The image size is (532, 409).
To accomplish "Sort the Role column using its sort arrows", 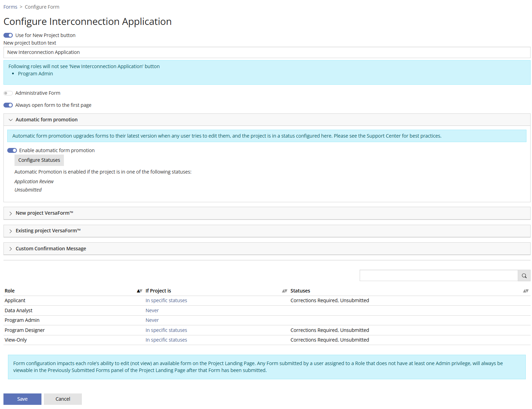I will 139,291.
